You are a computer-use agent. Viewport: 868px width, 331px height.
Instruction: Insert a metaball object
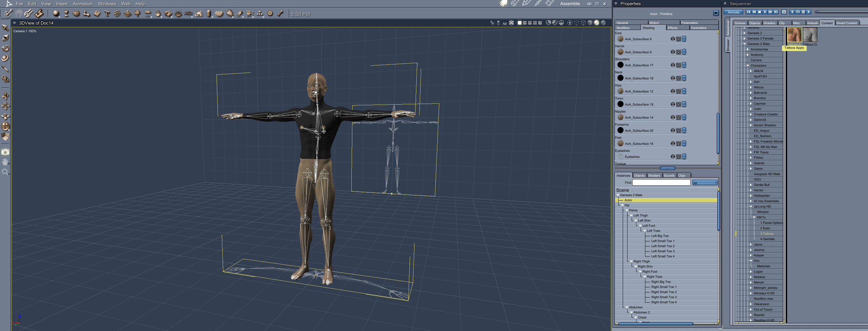tap(87, 13)
